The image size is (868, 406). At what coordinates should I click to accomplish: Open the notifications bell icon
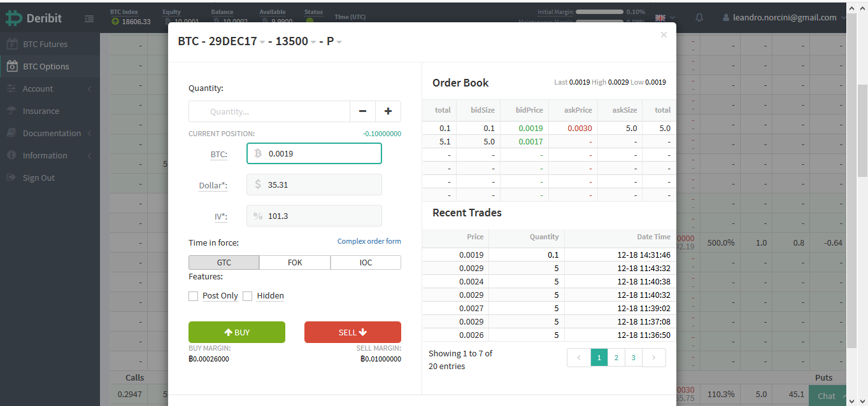click(x=699, y=18)
